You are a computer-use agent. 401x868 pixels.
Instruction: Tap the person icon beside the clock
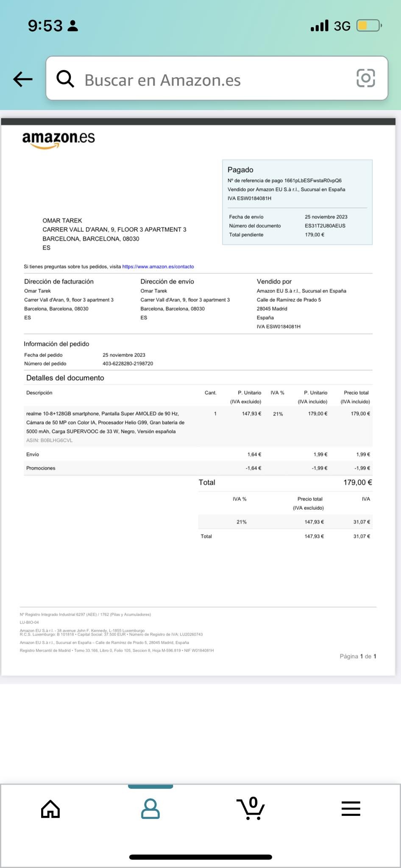(73, 26)
